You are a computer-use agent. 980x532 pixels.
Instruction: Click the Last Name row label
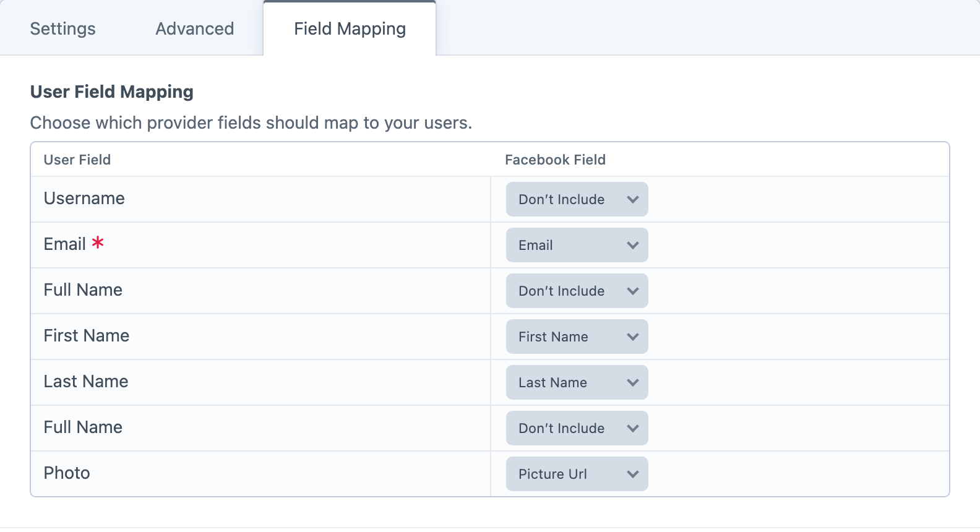pos(86,382)
